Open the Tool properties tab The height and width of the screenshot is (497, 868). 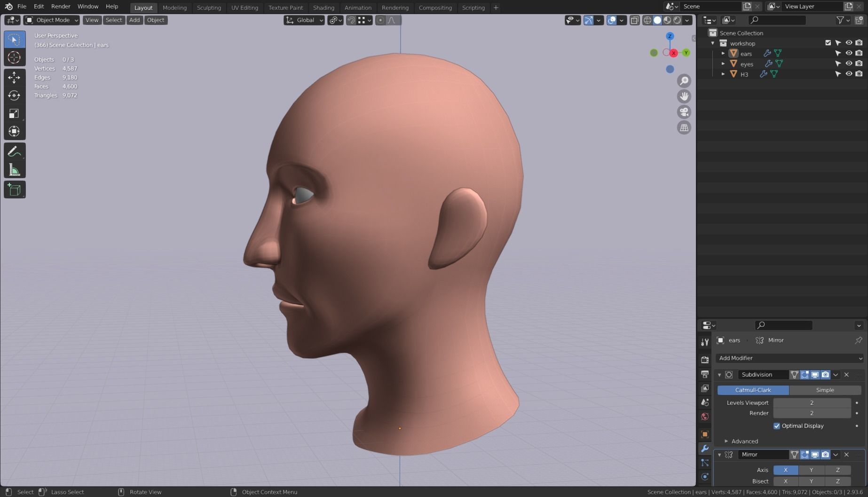tap(704, 342)
